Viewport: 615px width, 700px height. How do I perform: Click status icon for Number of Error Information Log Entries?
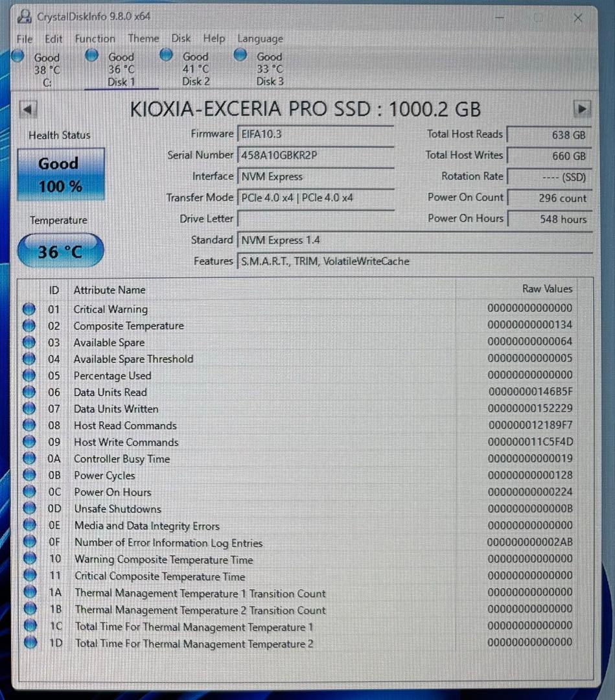coord(29,541)
